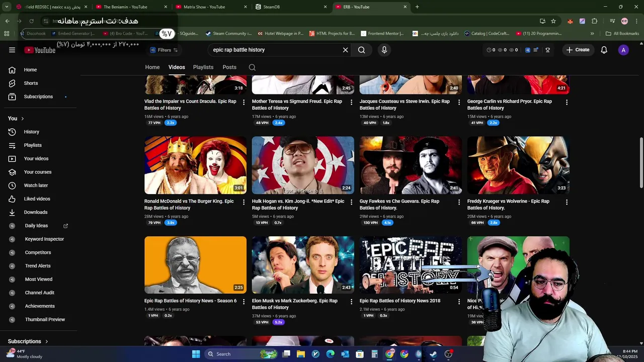Viewport: 644px width, 362px height.
Task: Expand the Subscriptions section header
Action: tap(28, 341)
